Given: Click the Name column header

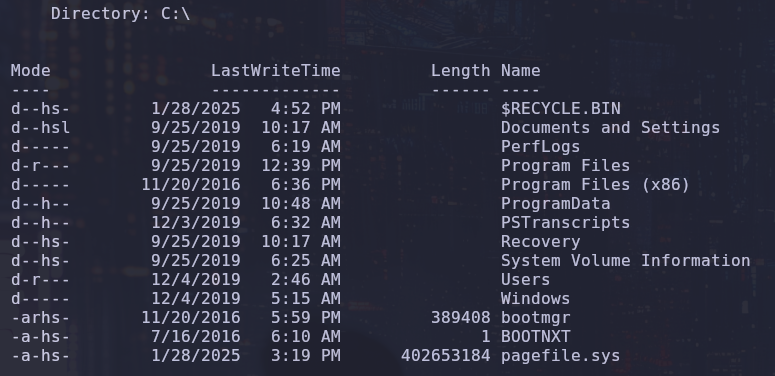Looking at the screenshot, I should (520, 71).
